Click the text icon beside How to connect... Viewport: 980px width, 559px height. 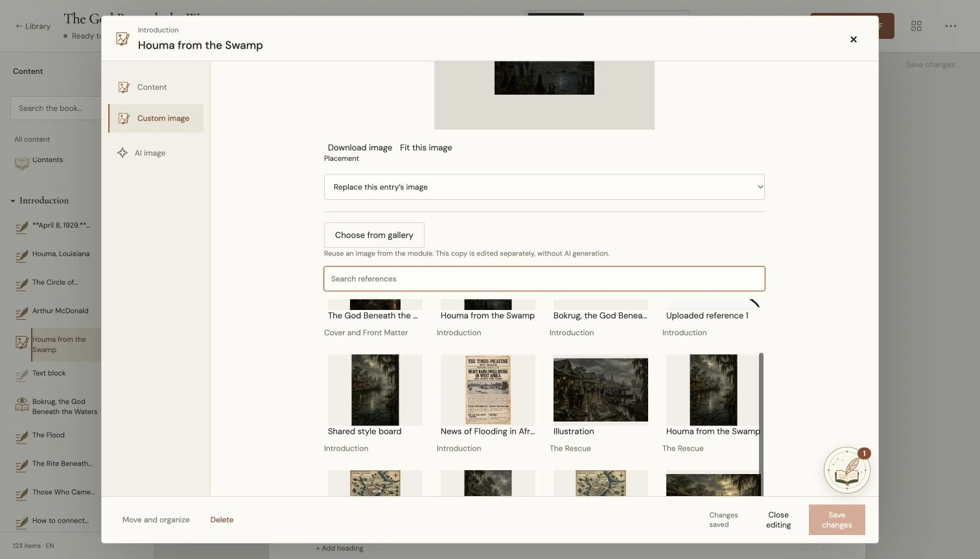click(22, 523)
